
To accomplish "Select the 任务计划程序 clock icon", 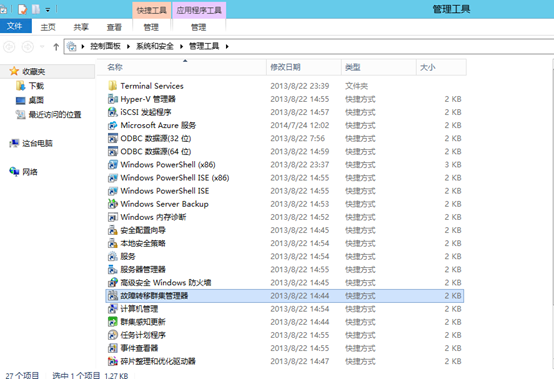I will point(112,335).
